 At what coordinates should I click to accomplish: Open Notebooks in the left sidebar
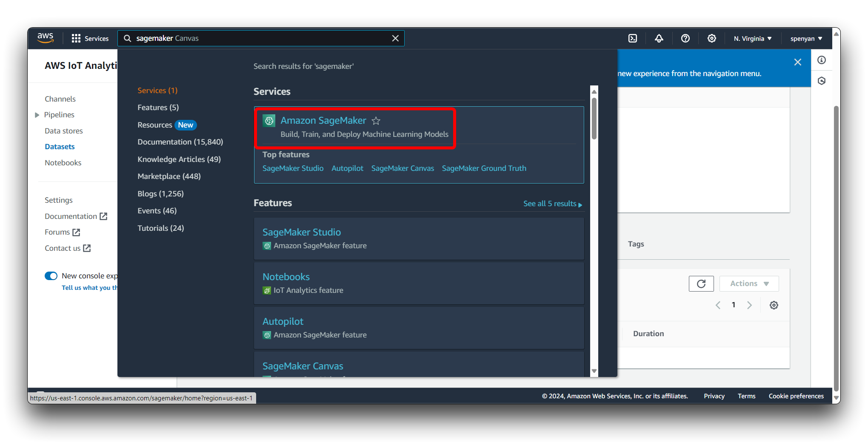[63, 163]
